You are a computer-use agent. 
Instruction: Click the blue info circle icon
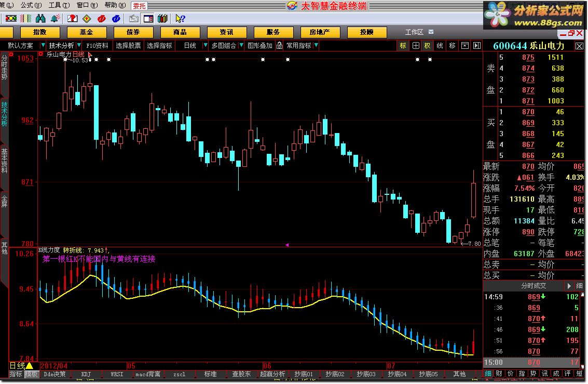pyautogui.click(x=116, y=18)
